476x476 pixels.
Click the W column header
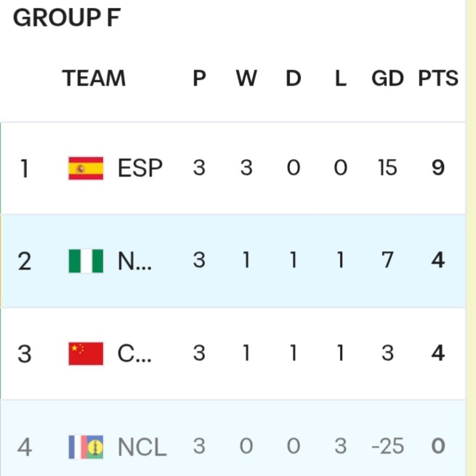pos(246,78)
